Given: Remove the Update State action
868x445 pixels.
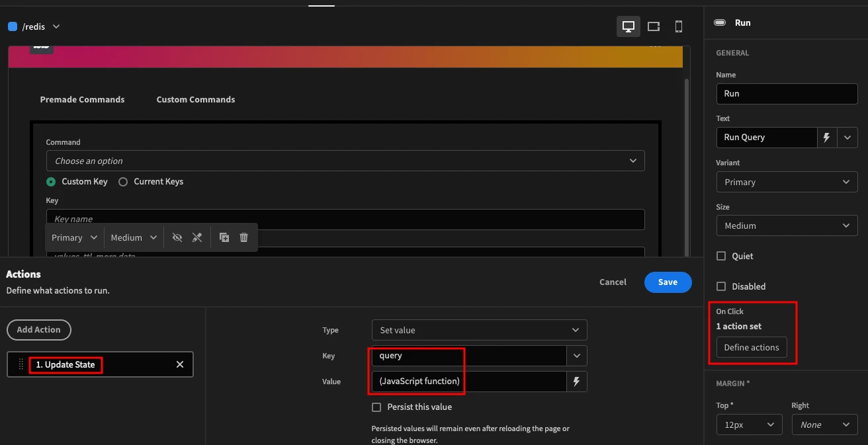Looking at the screenshot, I should pyautogui.click(x=179, y=364).
